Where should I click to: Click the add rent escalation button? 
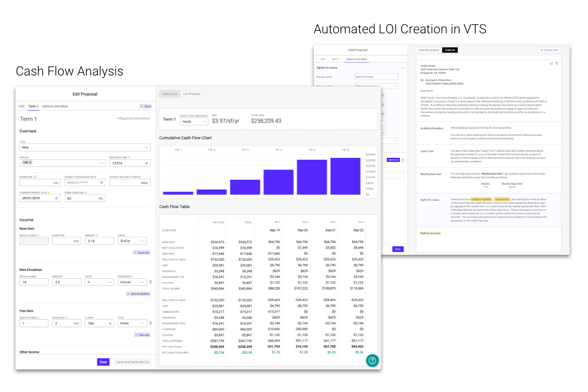(x=138, y=294)
